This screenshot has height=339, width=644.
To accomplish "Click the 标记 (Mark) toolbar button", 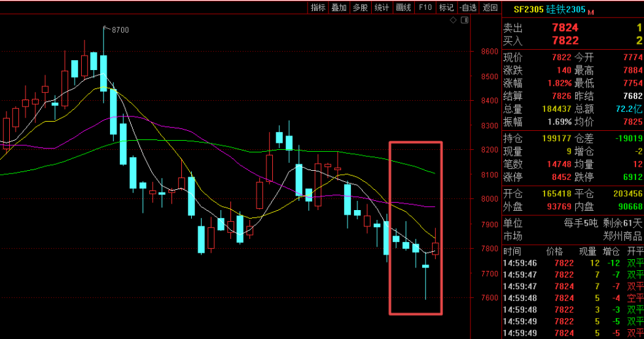I will tap(446, 7).
